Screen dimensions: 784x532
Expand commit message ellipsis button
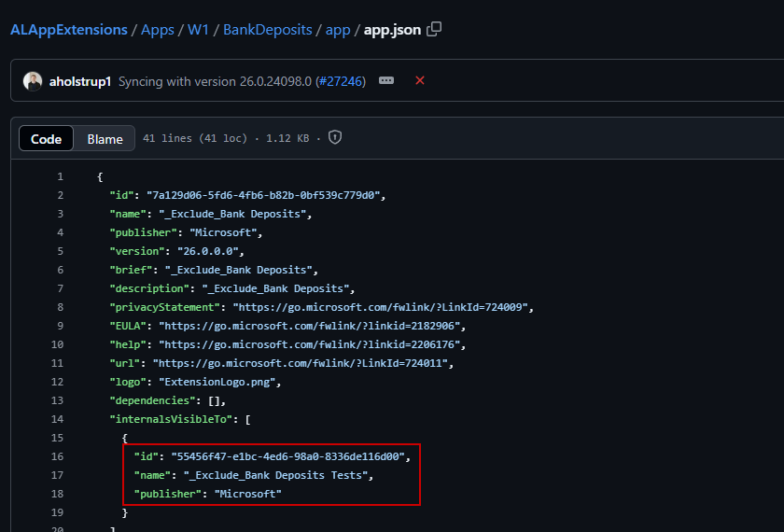[x=386, y=80]
